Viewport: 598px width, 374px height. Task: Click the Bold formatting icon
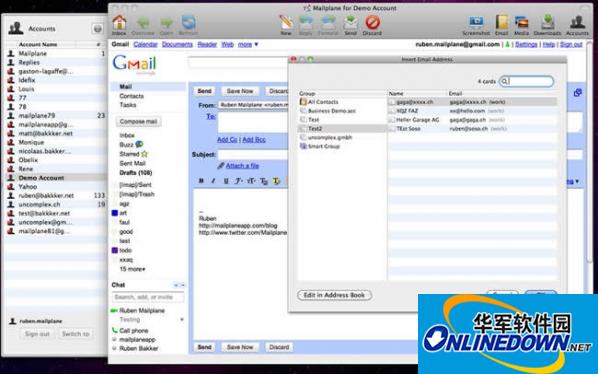click(x=201, y=181)
